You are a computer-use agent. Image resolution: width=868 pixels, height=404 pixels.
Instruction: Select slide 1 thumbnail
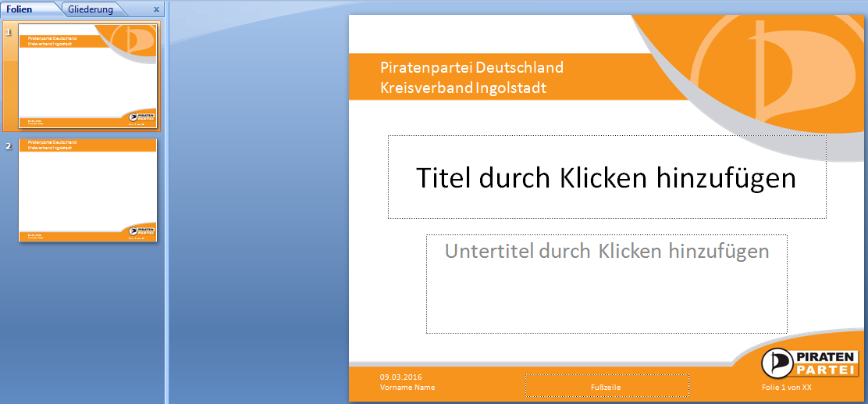tap(87, 76)
